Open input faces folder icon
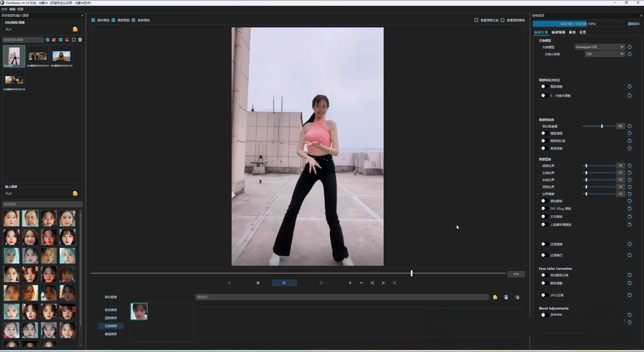The width and height of the screenshot is (644, 352). 75,194
